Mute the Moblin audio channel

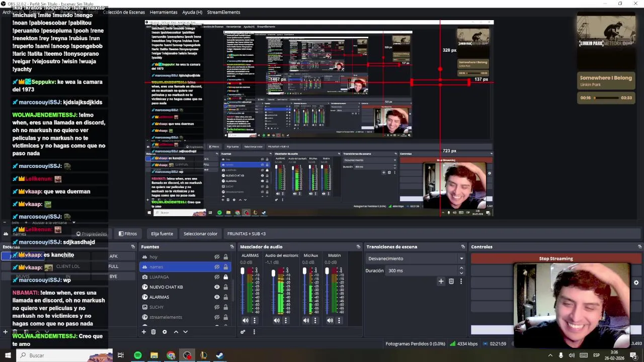[330, 320]
